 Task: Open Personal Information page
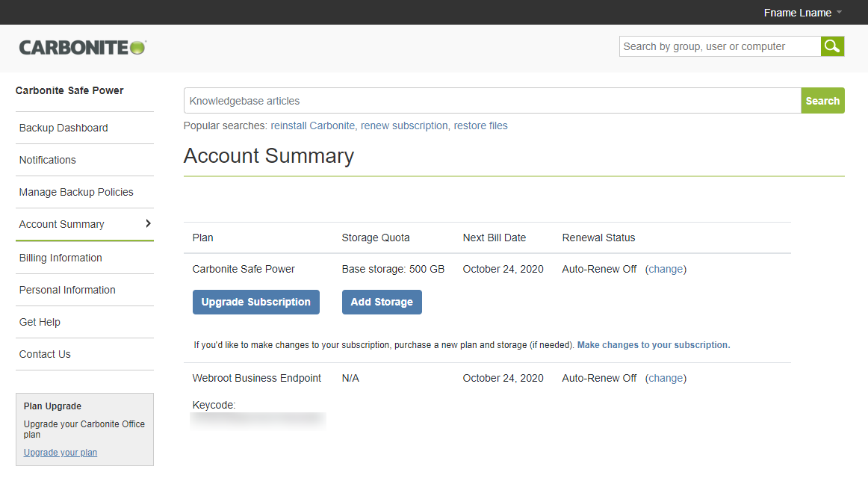(x=67, y=290)
